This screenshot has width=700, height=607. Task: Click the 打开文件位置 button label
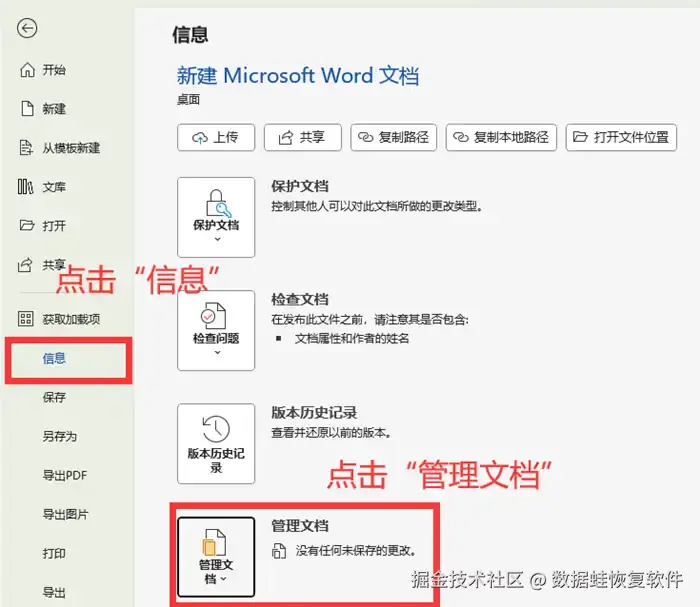tap(631, 137)
